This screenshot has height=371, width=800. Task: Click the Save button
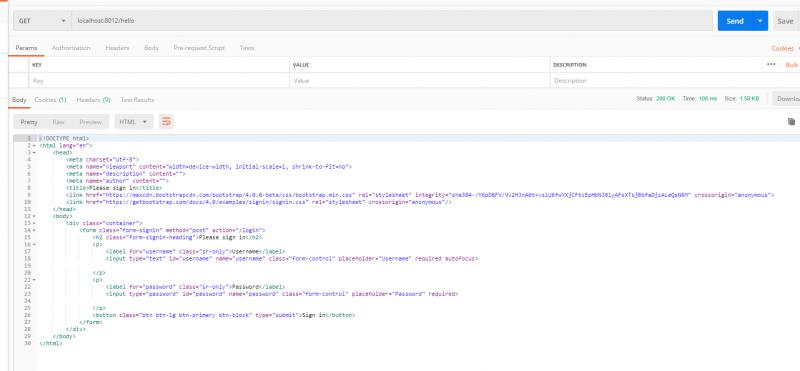click(x=786, y=21)
